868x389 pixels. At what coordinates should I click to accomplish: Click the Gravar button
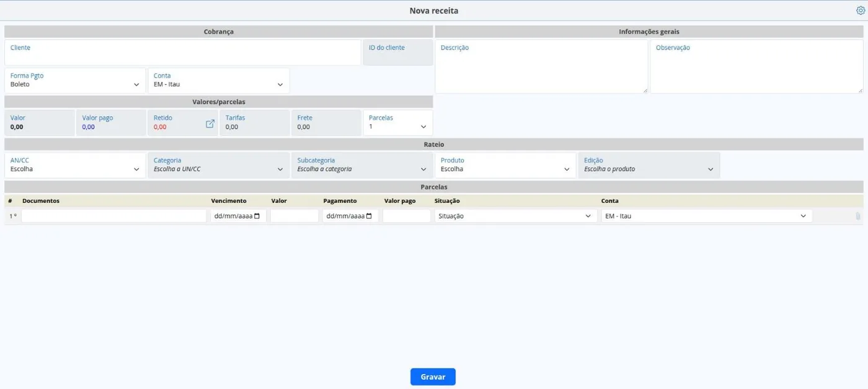coord(433,377)
